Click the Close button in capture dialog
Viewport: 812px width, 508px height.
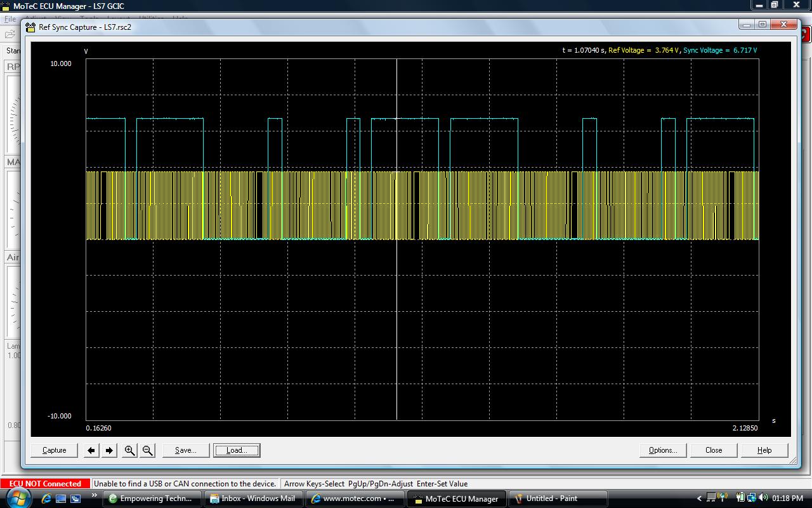(714, 450)
